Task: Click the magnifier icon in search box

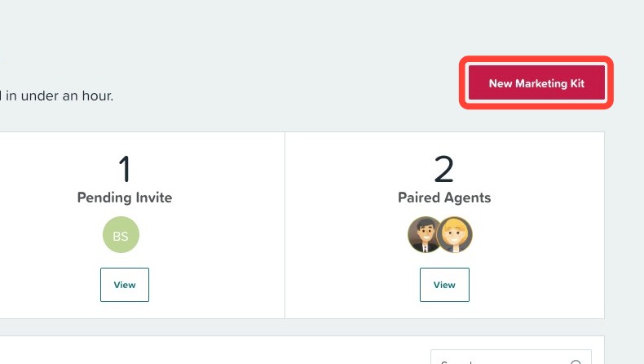Action: pyautogui.click(x=576, y=362)
